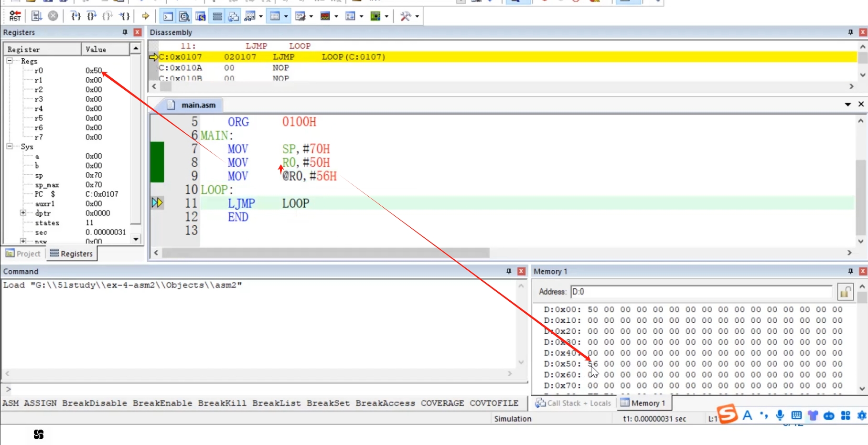Click the Analysis Windows toolbar icon

[x=325, y=17]
